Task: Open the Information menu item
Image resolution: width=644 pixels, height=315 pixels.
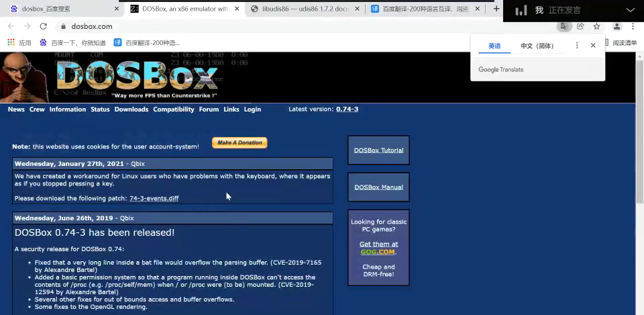Action: pyautogui.click(x=68, y=109)
